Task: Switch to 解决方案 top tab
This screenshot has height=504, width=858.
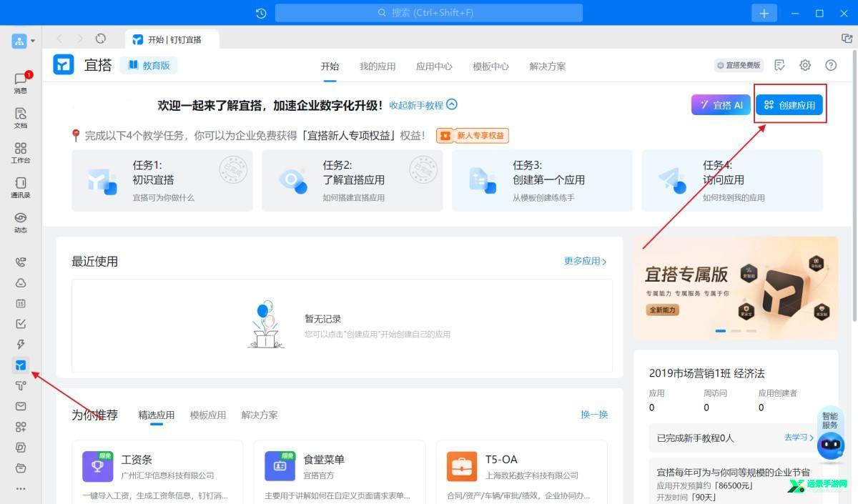Action: coord(548,66)
